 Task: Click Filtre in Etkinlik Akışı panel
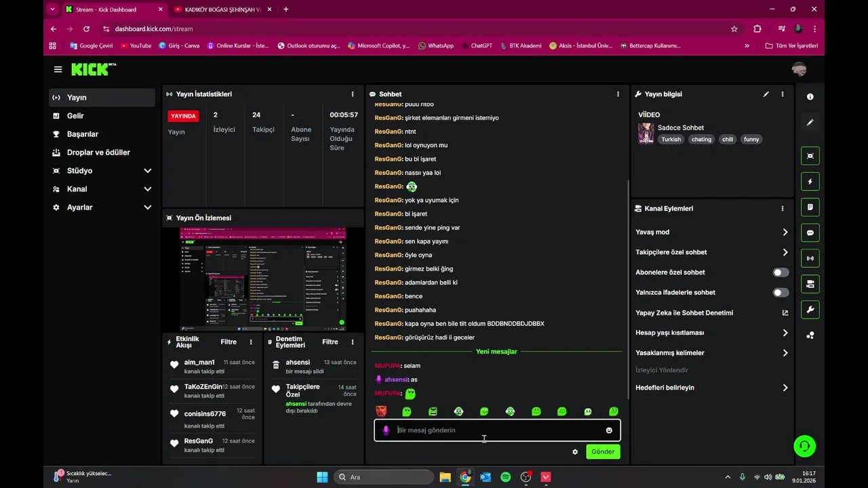click(x=229, y=342)
